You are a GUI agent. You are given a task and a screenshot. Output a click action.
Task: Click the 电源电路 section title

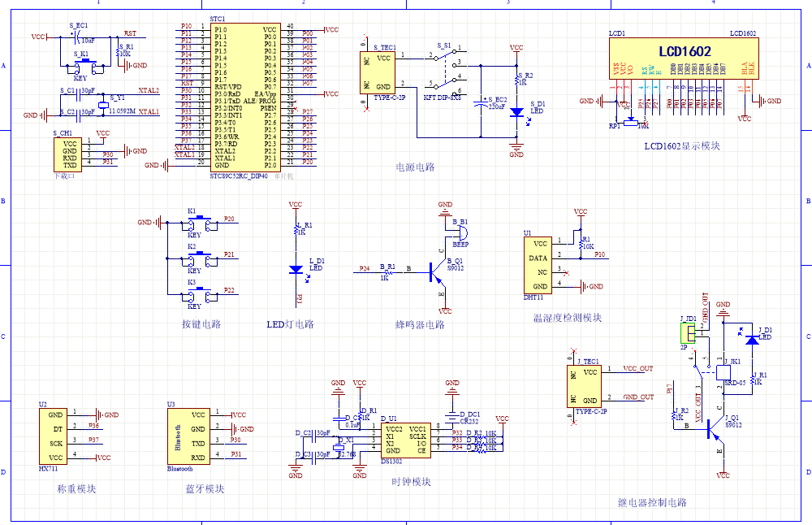pyautogui.click(x=415, y=167)
